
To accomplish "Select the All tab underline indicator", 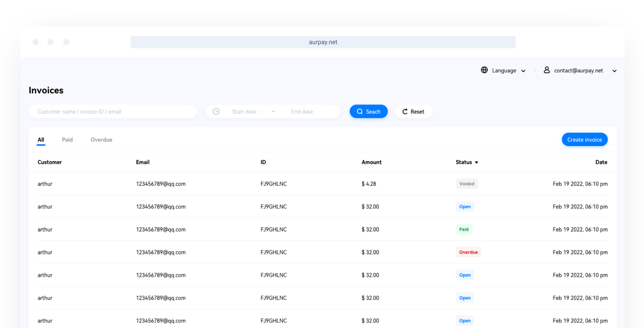I will click(41, 145).
